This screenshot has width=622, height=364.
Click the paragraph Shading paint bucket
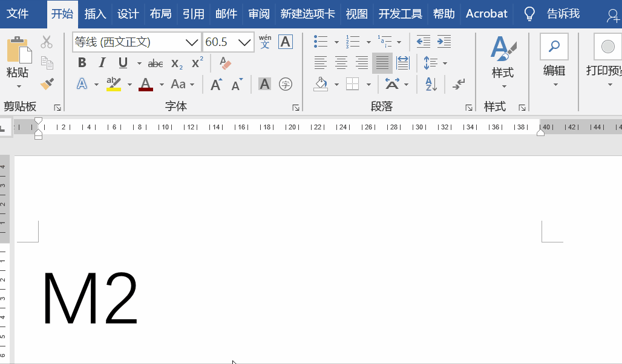pos(321,84)
